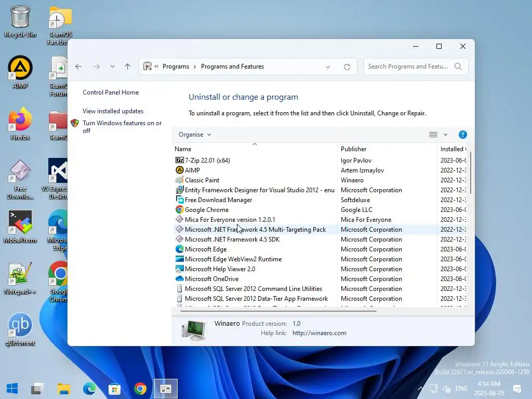This screenshot has height=399, width=532.
Task: Open Chrome from the taskbar
Action: [140, 389]
